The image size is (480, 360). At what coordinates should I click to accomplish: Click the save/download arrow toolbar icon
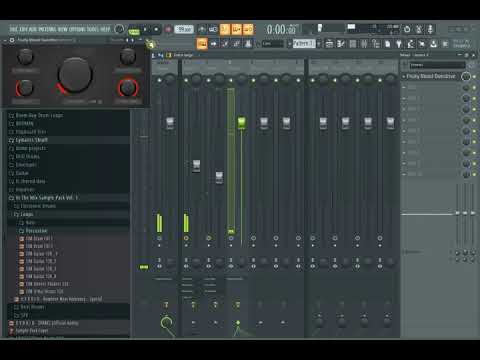(434, 44)
